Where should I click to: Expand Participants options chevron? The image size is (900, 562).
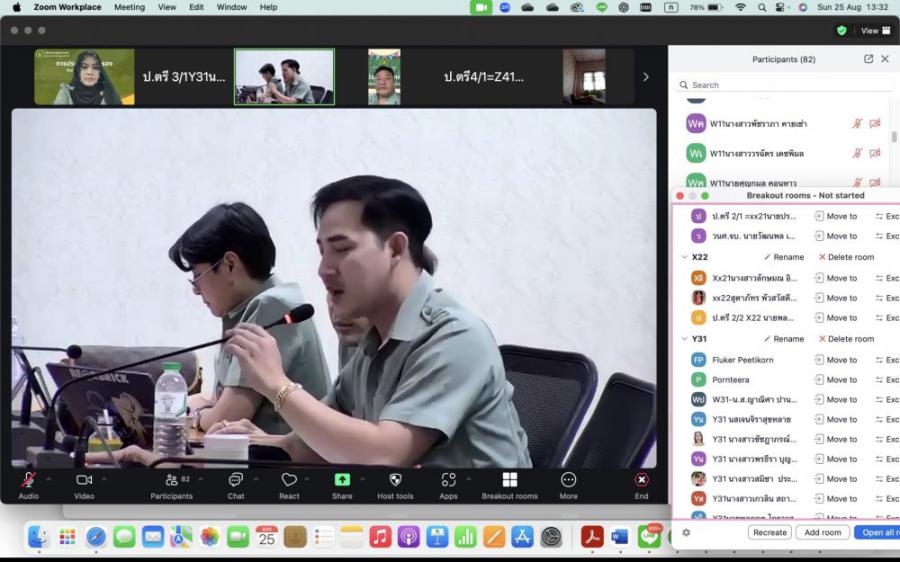click(x=201, y=478)
